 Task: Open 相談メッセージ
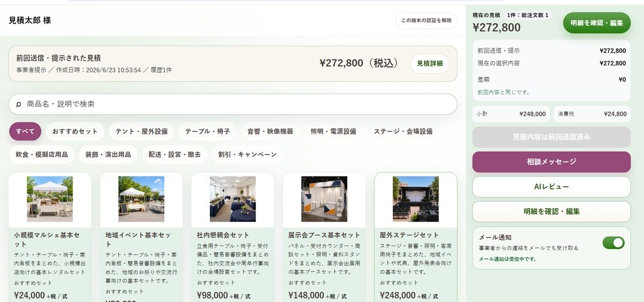[x=551, y=162]
